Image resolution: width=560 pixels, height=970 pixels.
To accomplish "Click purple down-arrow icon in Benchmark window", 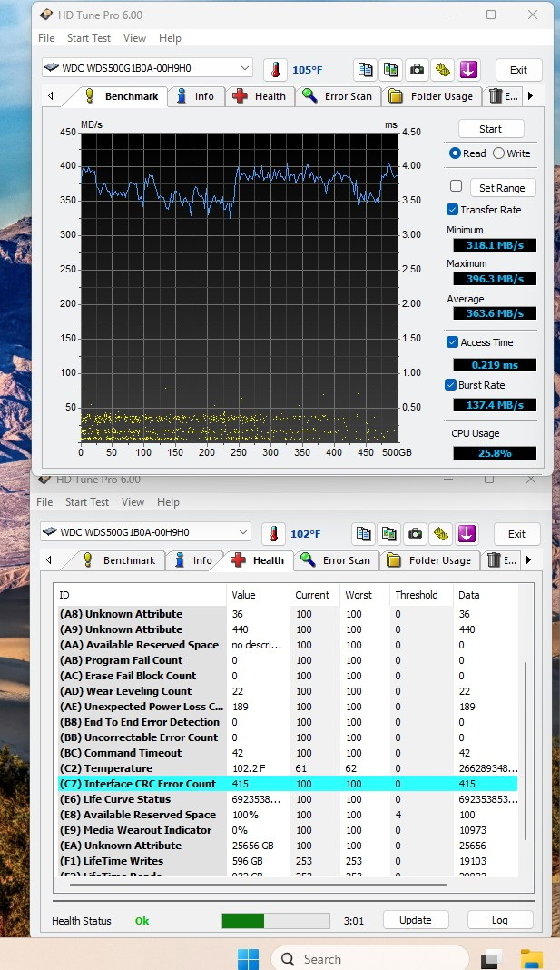I will [467, 70].
